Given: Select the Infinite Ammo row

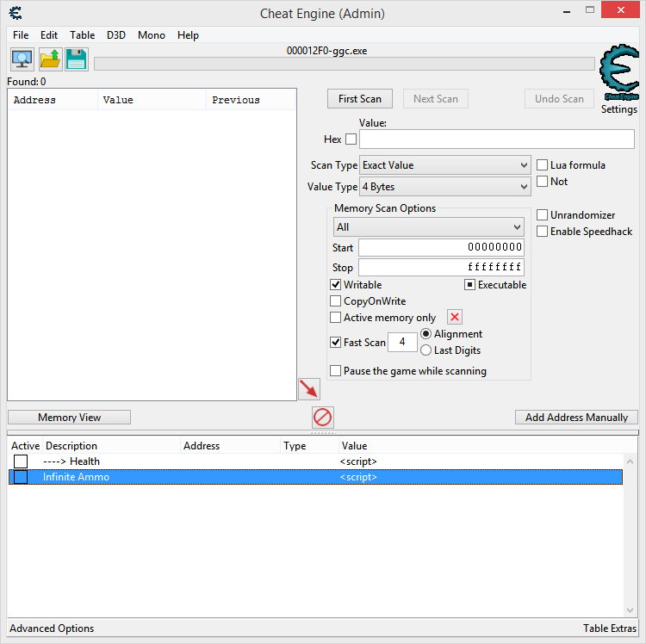Looking at the screenshot, I should (x=315, y=477).
